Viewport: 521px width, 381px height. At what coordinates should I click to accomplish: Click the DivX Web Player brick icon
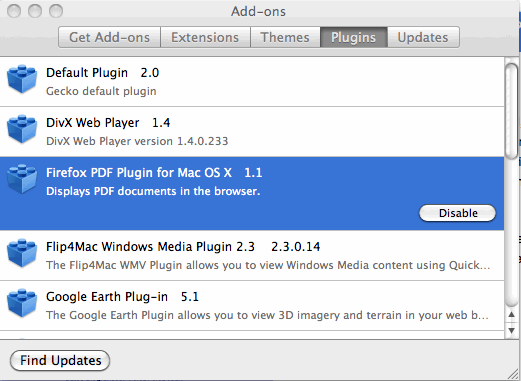(22, 129)
